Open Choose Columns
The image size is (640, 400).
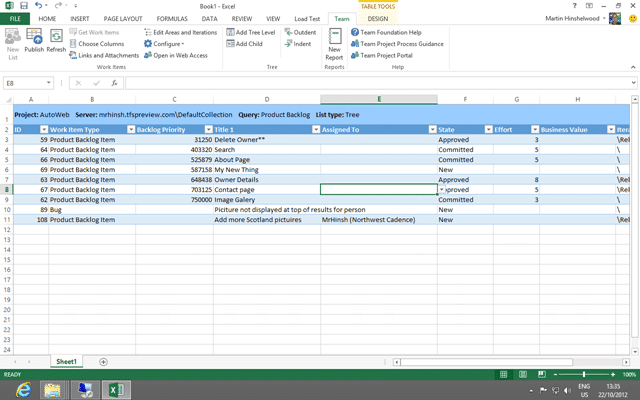click(x=97, y=44)
